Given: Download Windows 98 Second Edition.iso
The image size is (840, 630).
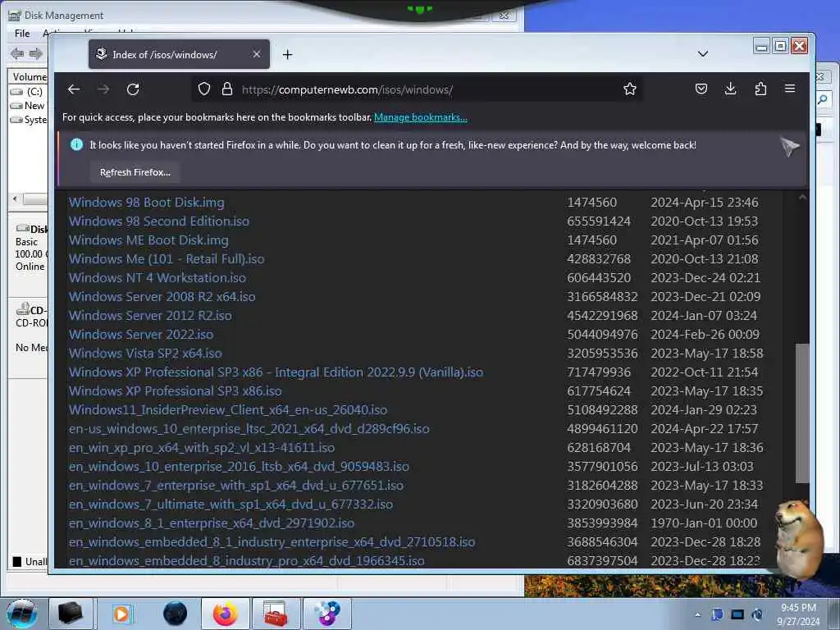Looking at the screenshot, I should click(158, 221).
